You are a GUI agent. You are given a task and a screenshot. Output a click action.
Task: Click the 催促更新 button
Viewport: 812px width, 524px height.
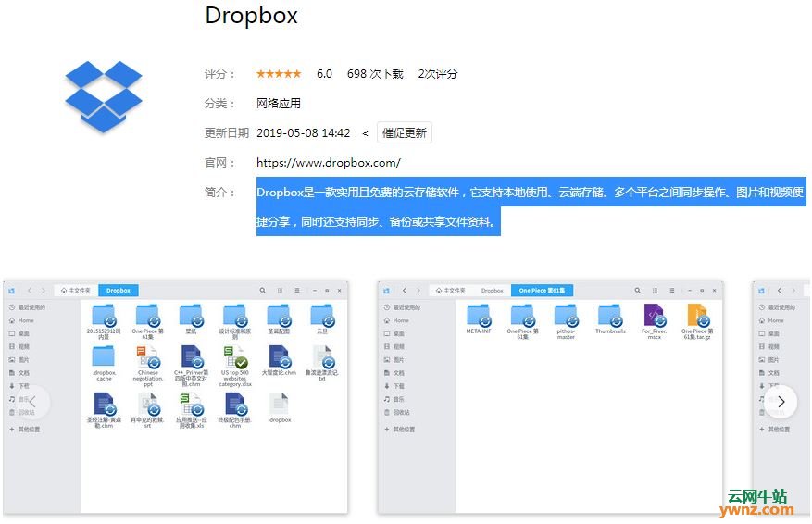(x=404, y=133)
